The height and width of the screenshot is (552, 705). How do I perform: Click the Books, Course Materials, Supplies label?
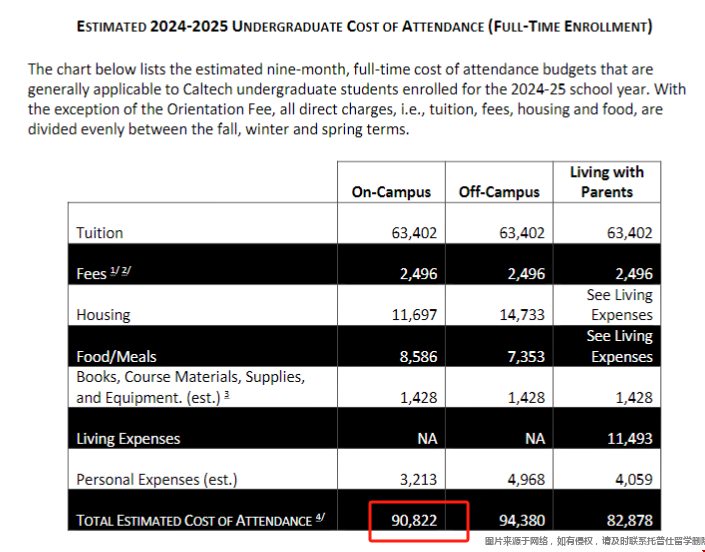pyautogui.click(x=191, y=387)
